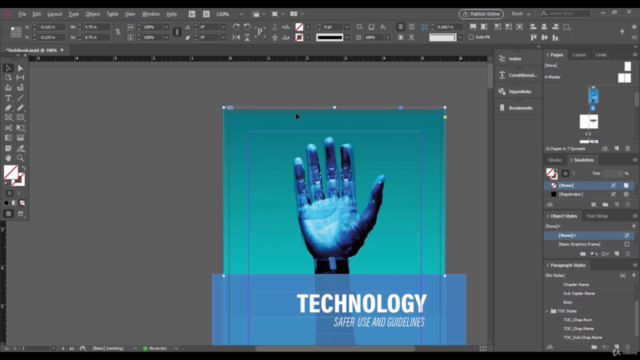
Task: Toggle formatting affects container button
Action: (9, 193)
